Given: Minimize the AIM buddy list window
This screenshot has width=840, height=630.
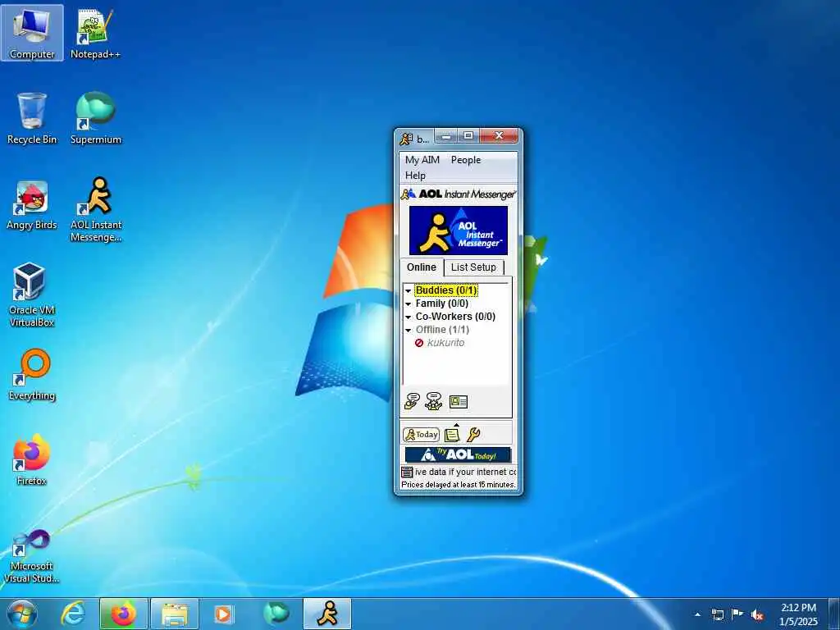Looking at the screenshot, I should 447,137.
